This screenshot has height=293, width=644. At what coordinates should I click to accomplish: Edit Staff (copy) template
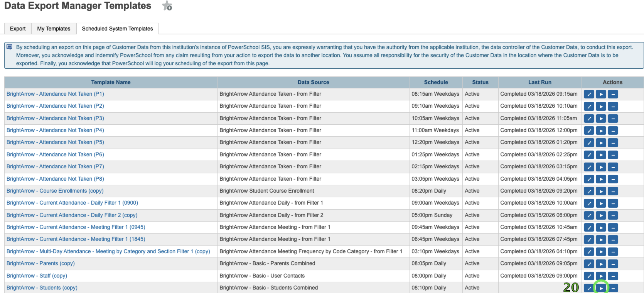click(x=589, y=276)
